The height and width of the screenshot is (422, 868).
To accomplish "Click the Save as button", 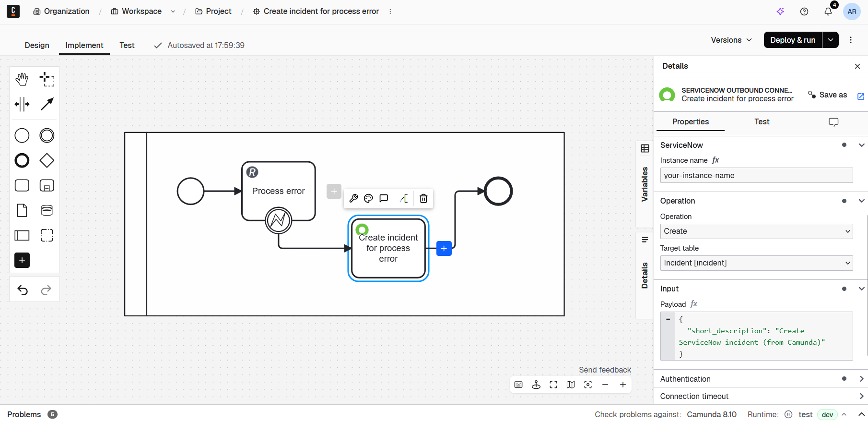I will click(828, 95).
